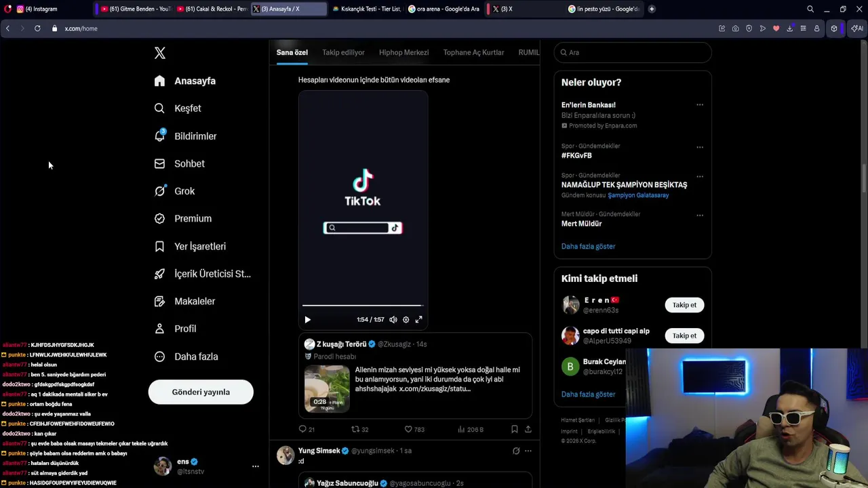Switch to Takip ediliyor tab
This screenshot has width=868, height=488.
[x=343, y=52]
